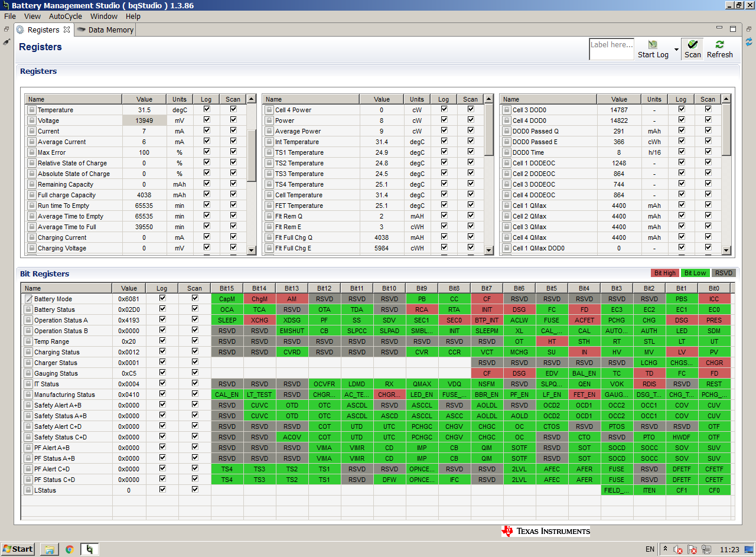Uncheck the Log checkbox for Temperature
The image size is (756, 557).
[207, 109]
